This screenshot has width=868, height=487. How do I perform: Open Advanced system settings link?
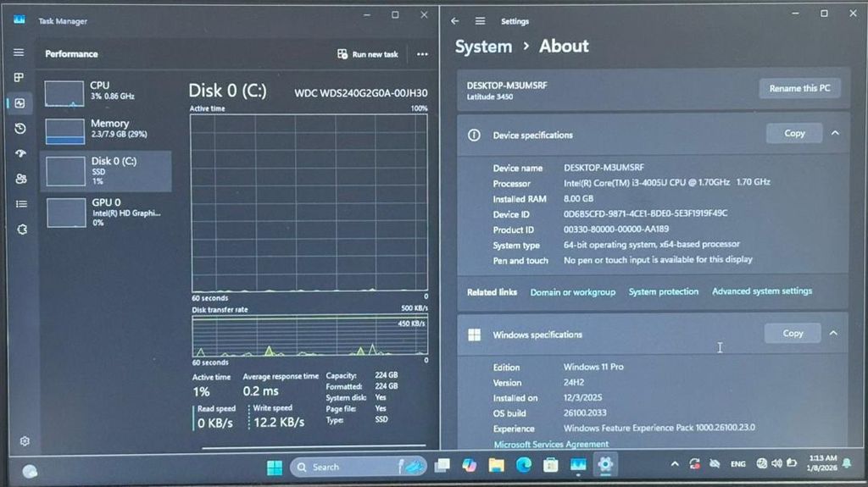761,291
